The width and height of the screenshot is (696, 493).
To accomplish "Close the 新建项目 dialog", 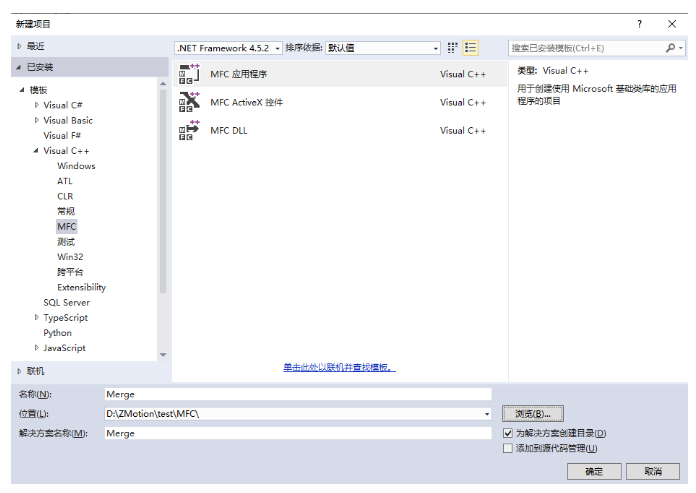I will click(672, 24).
